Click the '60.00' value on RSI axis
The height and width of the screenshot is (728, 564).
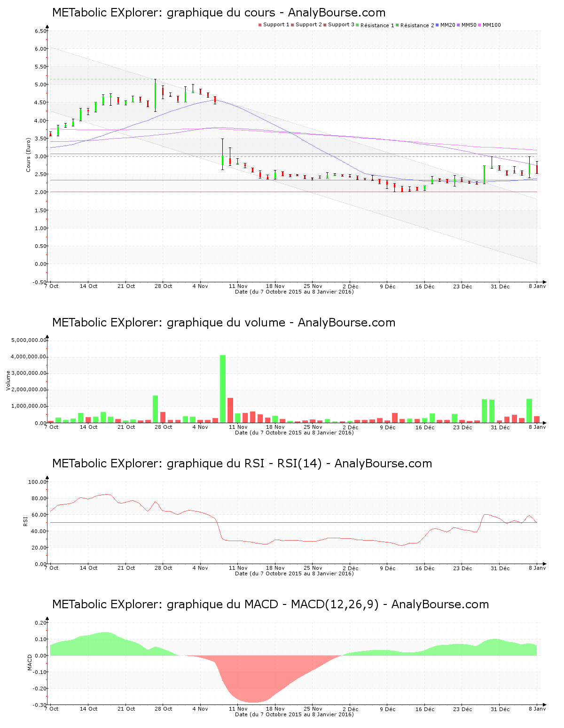(39, 515)
